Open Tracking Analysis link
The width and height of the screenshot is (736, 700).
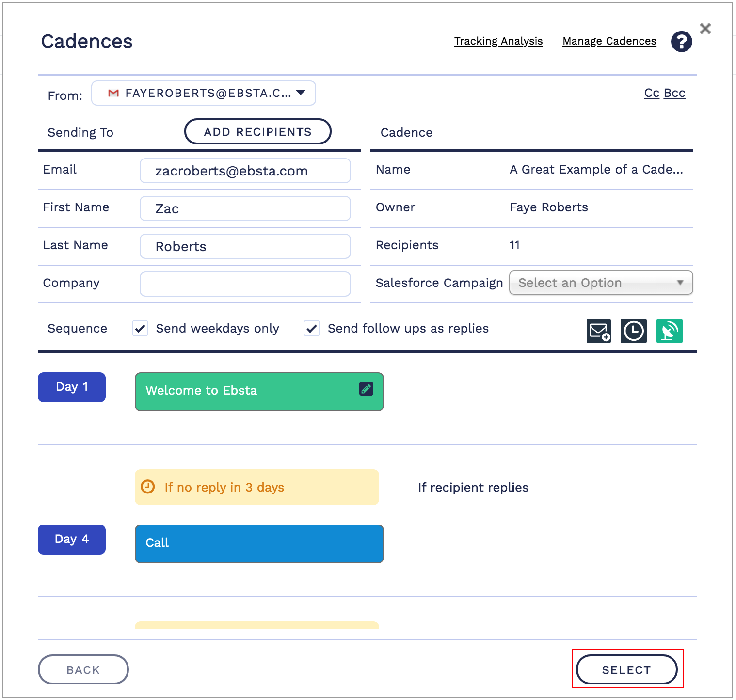498,41
